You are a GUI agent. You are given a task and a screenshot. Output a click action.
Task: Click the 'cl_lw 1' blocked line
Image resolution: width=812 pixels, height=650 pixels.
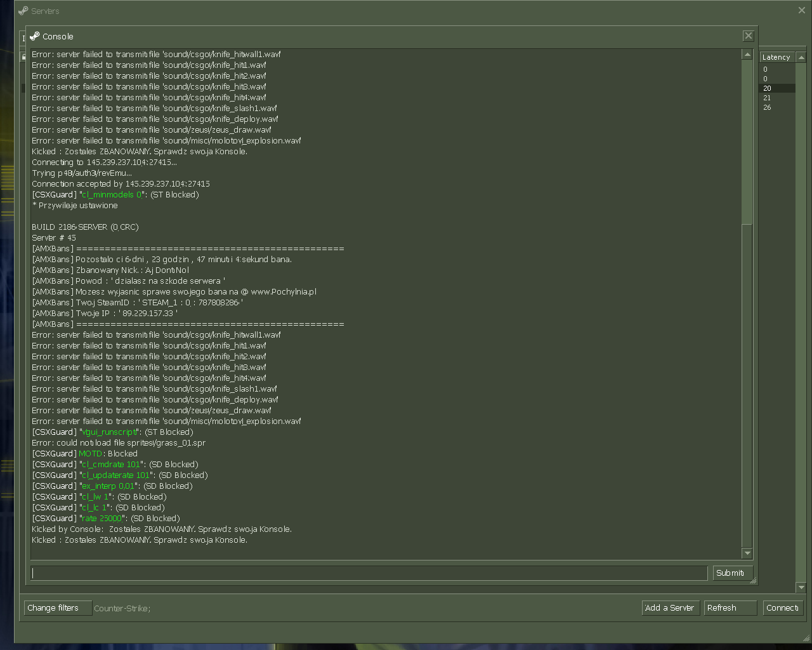(99, 497)
